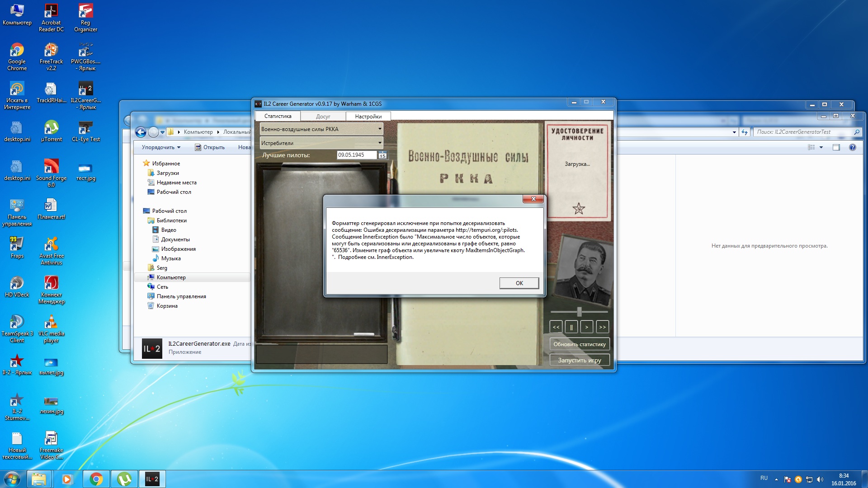Click RU language indicator in taskbar

click(764, 478)
